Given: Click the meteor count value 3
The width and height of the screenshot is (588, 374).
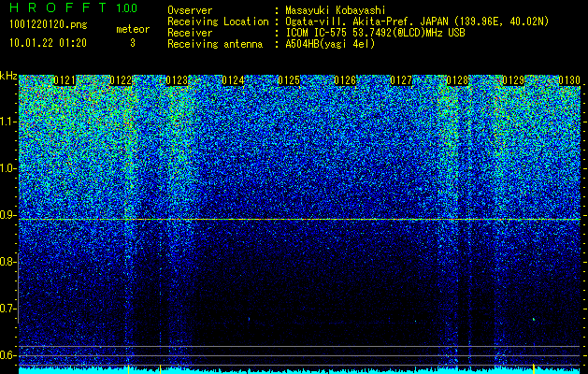Looking at the screenshot, I should click(x=133, y=43).
